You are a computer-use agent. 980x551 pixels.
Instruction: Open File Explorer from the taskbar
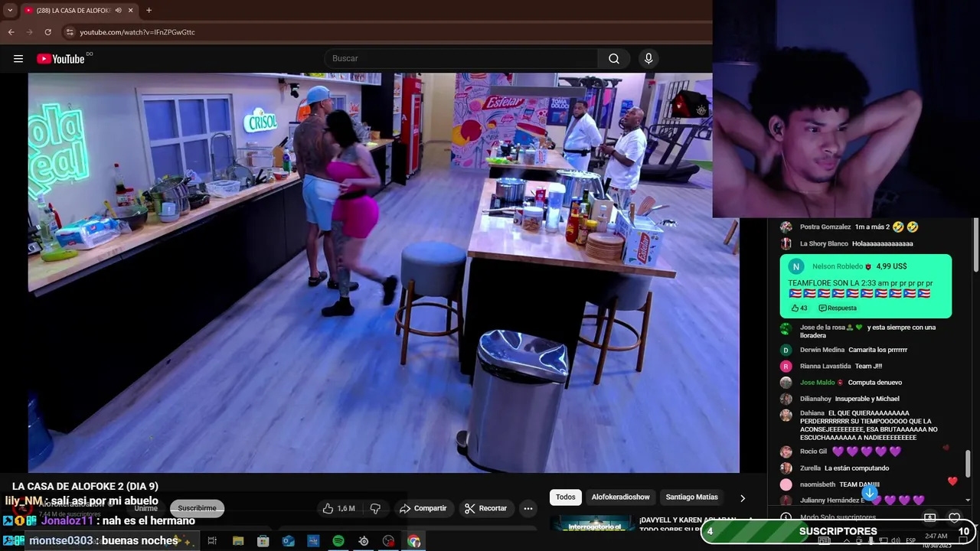[x=238, y=541]
